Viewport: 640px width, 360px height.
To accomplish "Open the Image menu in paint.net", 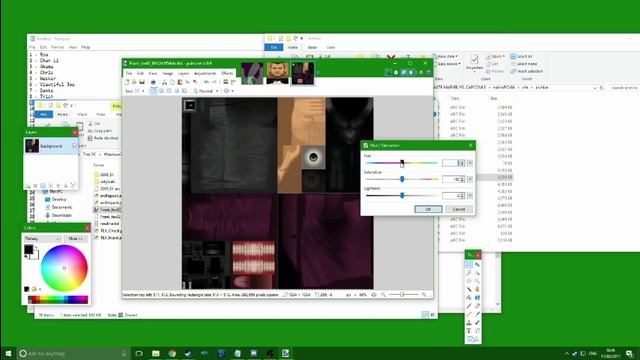I will (167, 73).
